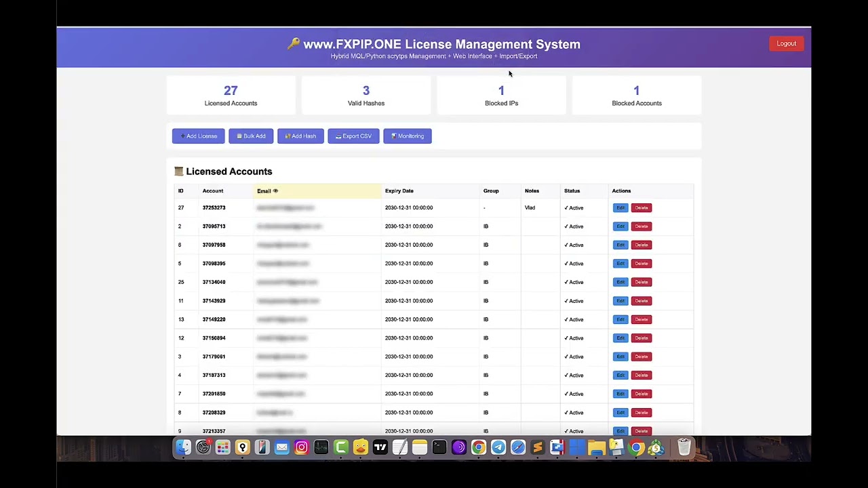Select the Blocked IPs stat card
Screen dimensions: 868x488
coord(501,95)
